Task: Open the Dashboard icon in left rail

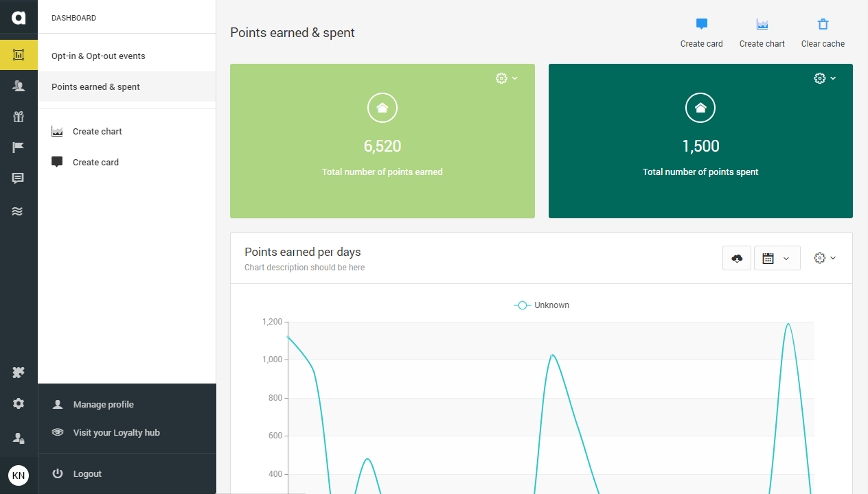Action: pyautogui.click(x=19, y=55)
